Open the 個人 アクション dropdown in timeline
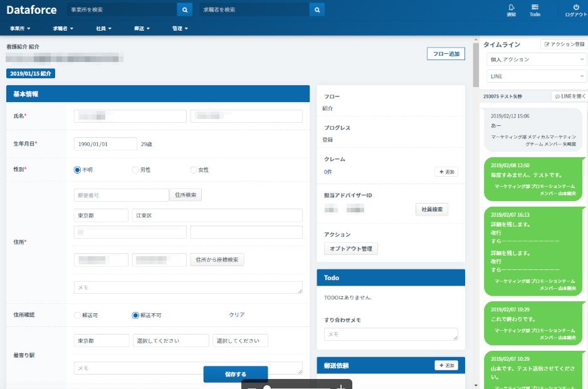The width and height of the screenshot is (588, 389). point(536,60)
